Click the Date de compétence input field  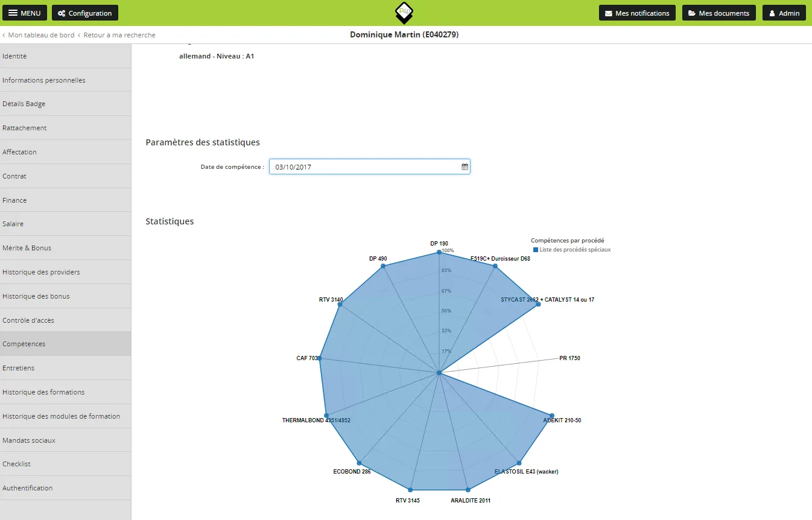(x=370, y=167)
